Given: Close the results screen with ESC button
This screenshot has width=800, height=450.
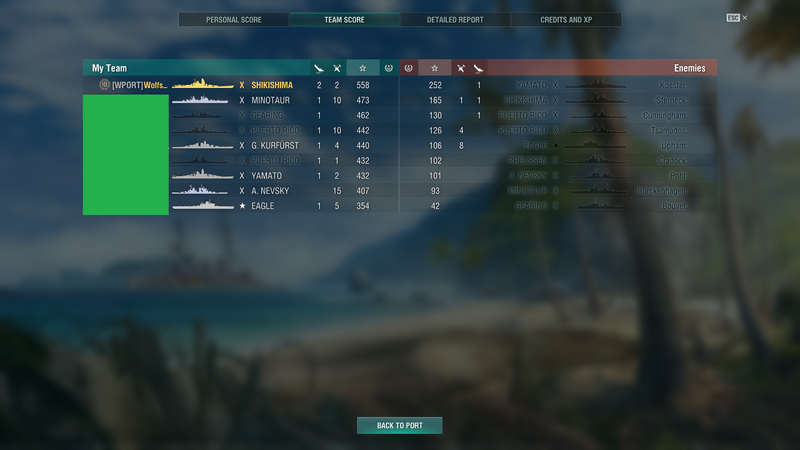Looking at the screenshot, I should (737, 18).
